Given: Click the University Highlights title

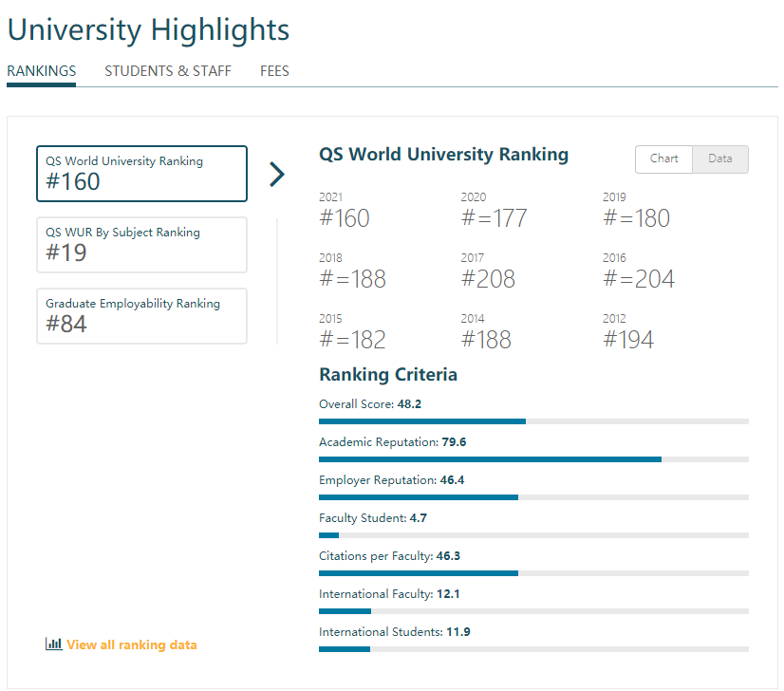Looking at the screenshot, I should click(148, 30).
